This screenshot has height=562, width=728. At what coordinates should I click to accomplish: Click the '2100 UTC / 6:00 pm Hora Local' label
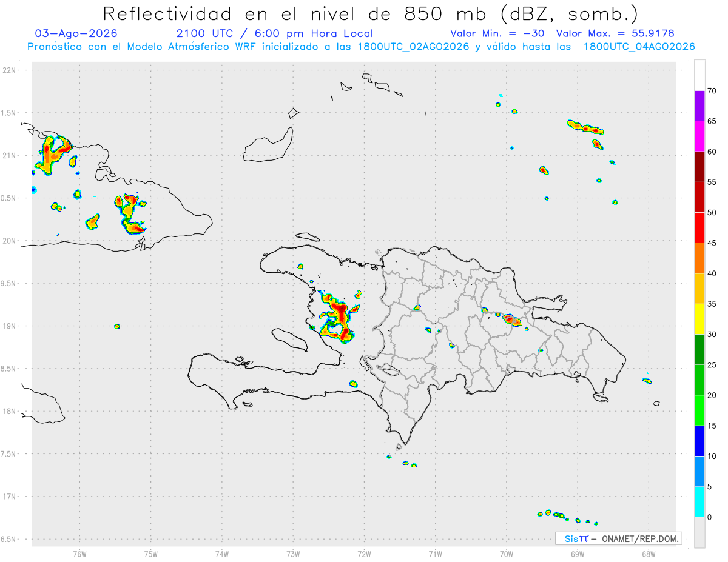[x=274, y=33]
